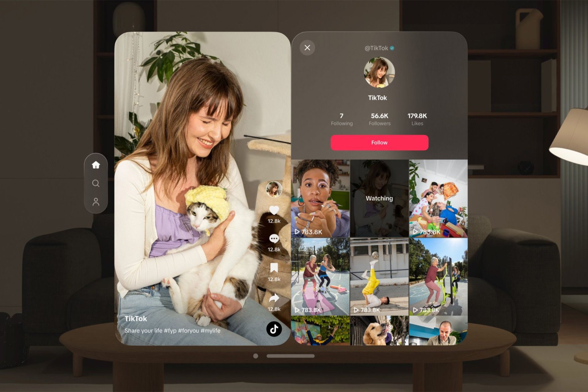Click the close X button on profile panel
The height and width of the screenshot is (392, 588).
pyautogui.click(x=307, y=48)
